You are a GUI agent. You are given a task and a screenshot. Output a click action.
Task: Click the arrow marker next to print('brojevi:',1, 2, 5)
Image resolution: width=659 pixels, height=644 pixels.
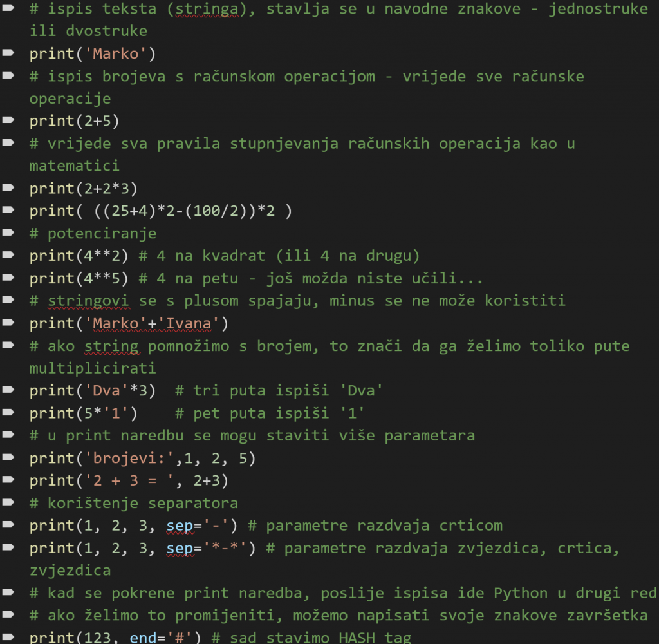tap(8, 457)
